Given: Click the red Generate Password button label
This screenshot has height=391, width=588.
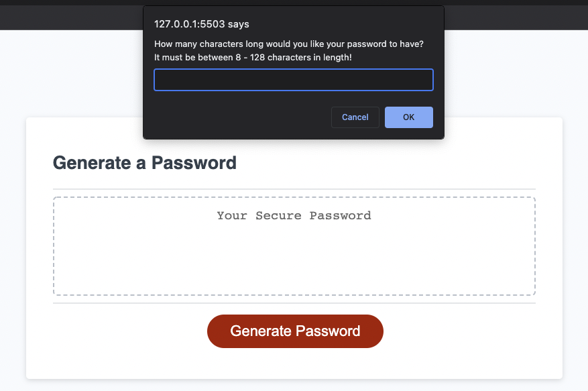Looking at the screenshot, I should 295,331.
